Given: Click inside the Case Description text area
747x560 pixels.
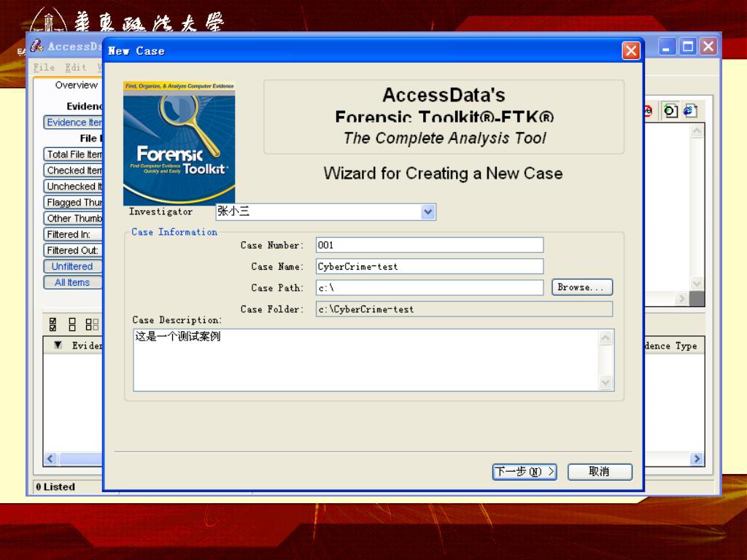Looking at the screenshot, I should (x=366, y=360).
